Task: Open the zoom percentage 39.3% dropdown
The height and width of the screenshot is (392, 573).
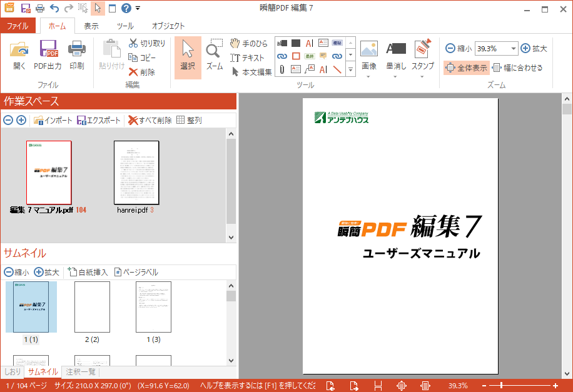Action: tap(514, 49)
